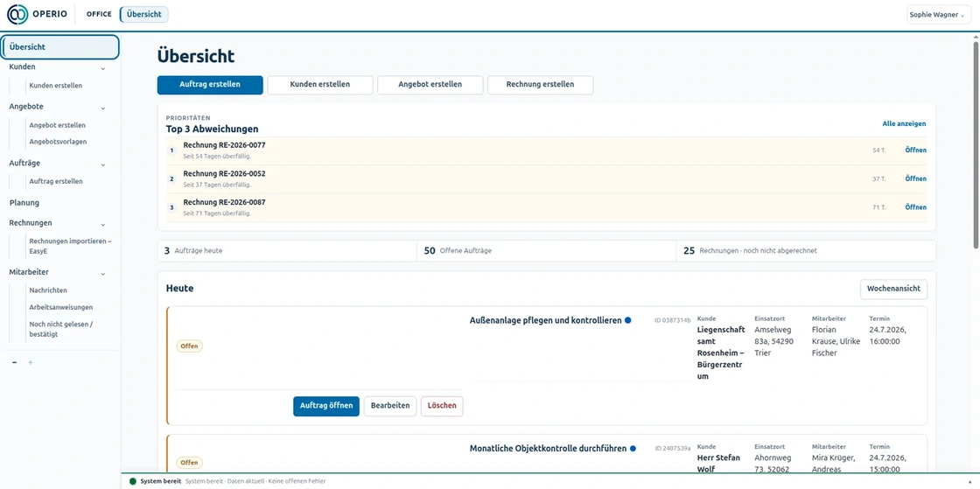The image size is (980, 489).
Task: Switch to Wochenansicht view
Action: pos(893,290)
